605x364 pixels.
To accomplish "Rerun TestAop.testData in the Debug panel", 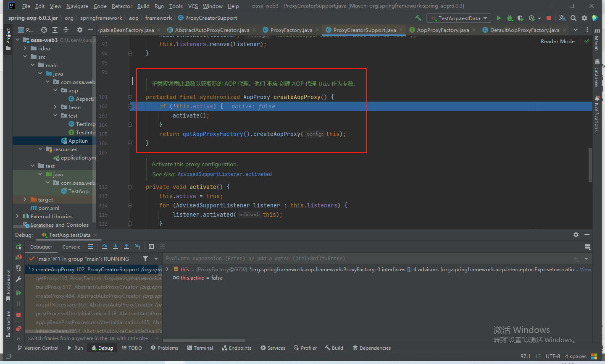I will click(18, 247).
